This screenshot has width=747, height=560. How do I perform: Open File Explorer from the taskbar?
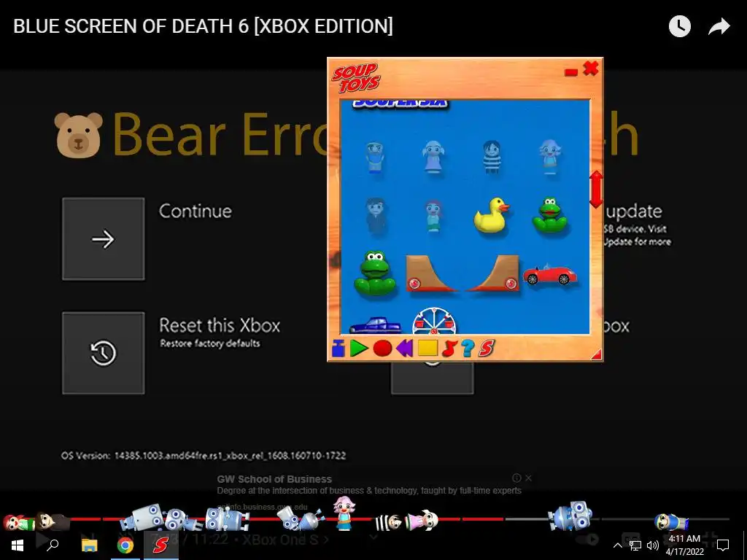89,545
